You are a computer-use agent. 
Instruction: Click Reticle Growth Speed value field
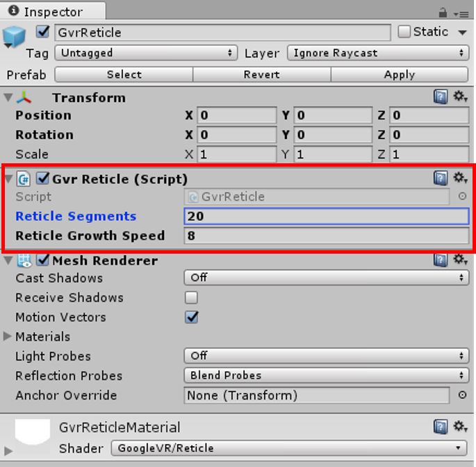point(327,236)
